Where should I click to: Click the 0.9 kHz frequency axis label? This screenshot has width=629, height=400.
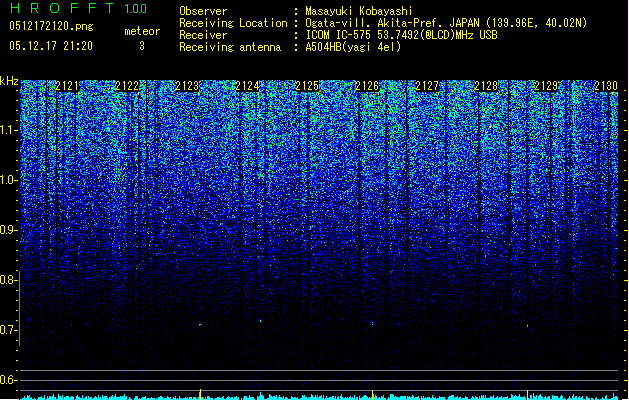[9, 230]
